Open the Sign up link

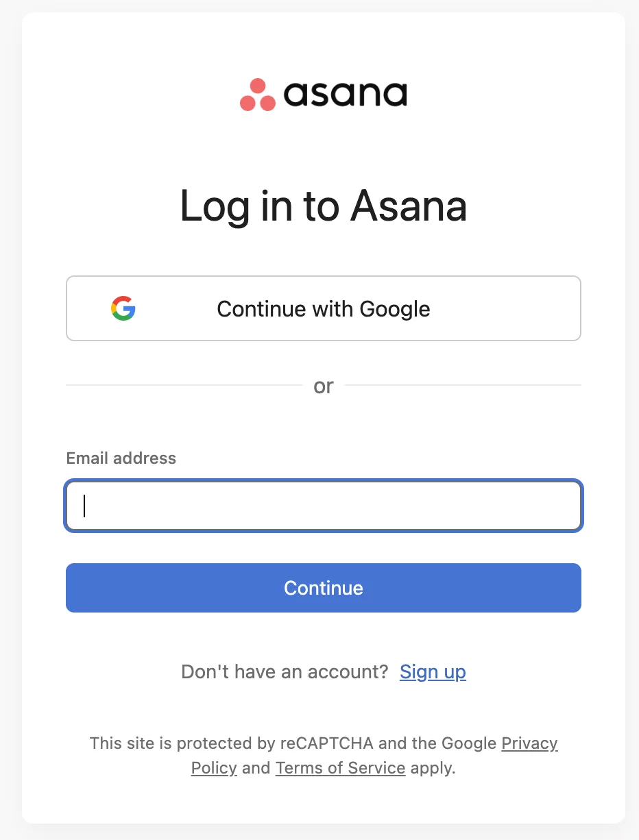click(433, 672)
